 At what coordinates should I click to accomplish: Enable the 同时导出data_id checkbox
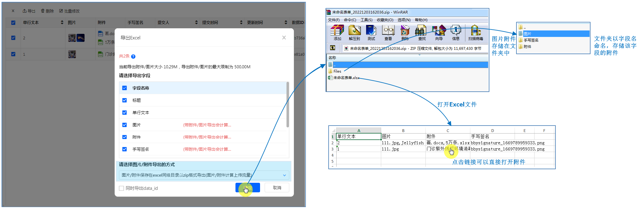121,188
